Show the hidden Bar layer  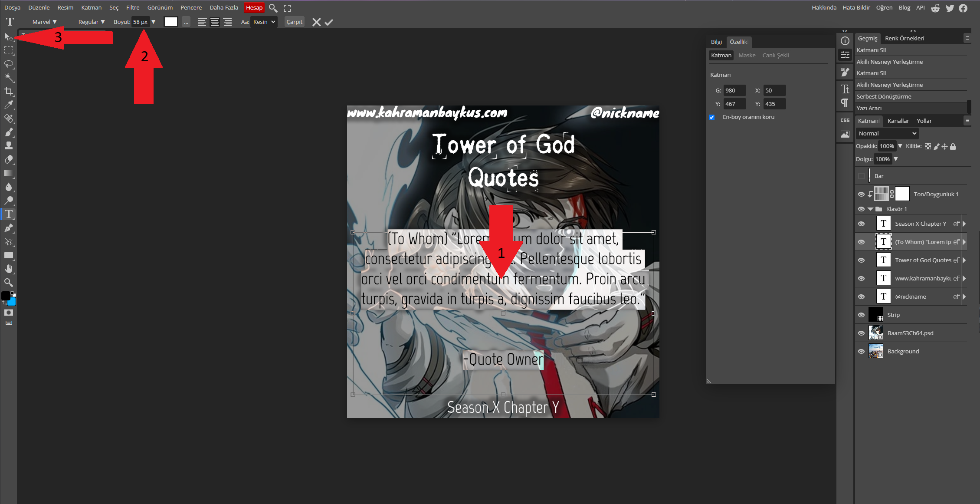[862, 176]
